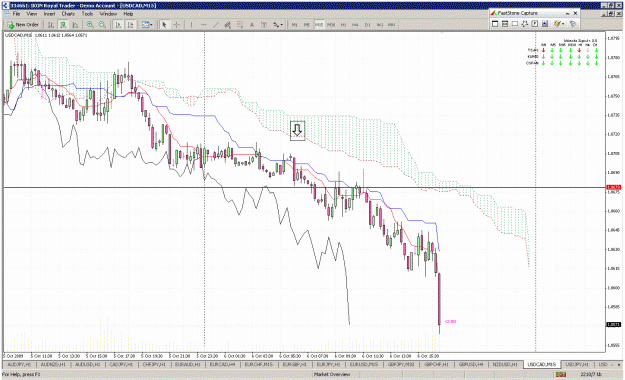This screenshot has width=625, height=380.
Task: Capture window object in FastStone Capture
Action: pyautogui.click(x=505, y=24)
